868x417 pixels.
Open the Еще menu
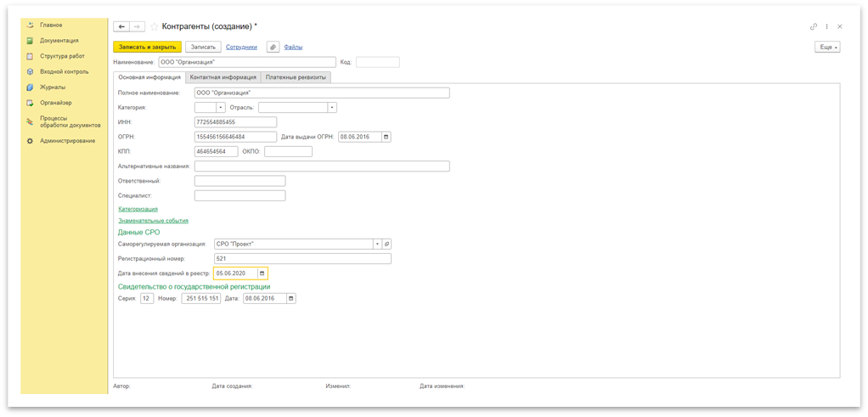point(827,48)
